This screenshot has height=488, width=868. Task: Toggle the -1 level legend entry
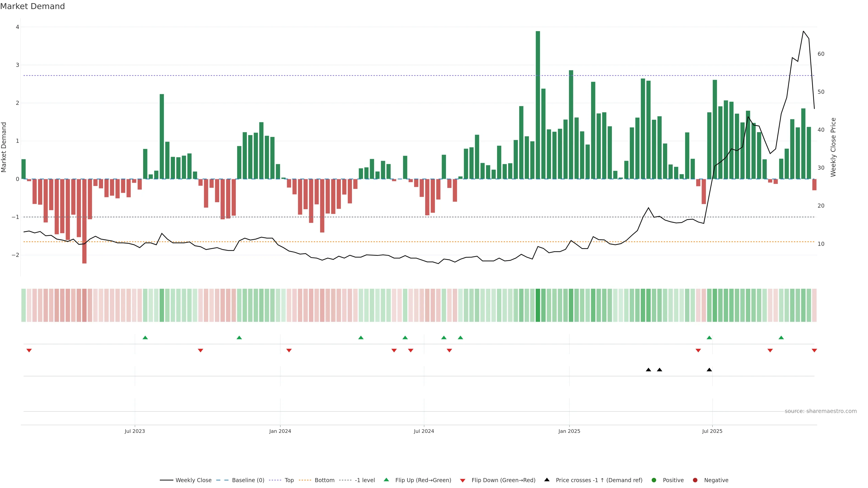pos(365,480)
